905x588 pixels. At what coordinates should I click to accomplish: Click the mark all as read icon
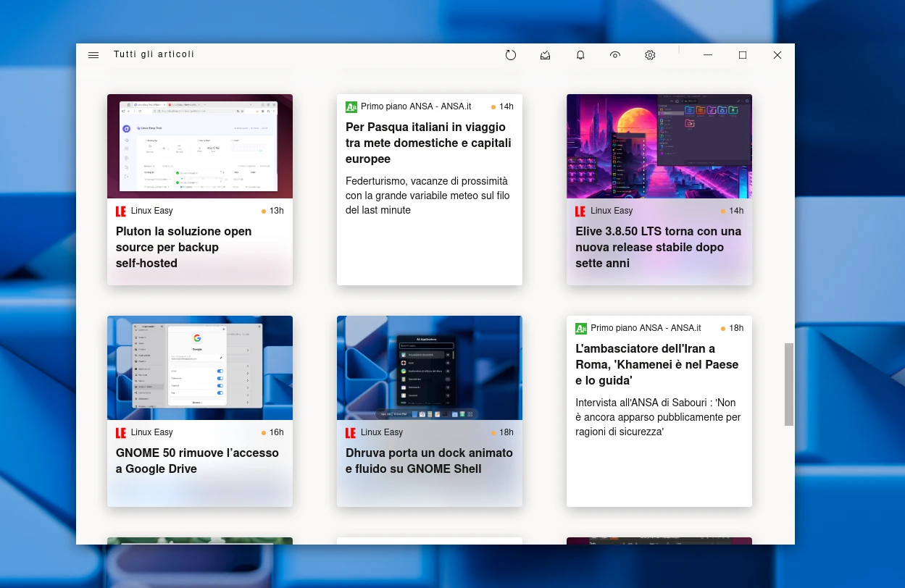(x=546, y=55)
